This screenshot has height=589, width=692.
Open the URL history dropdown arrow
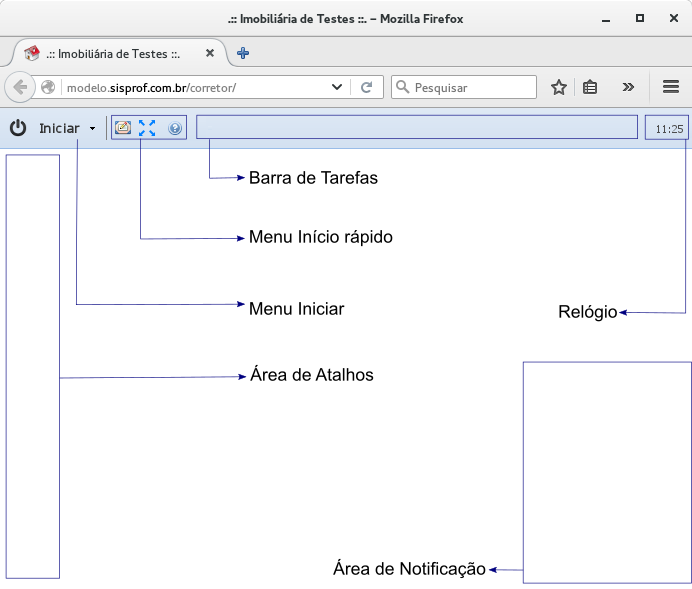point(338,87)
